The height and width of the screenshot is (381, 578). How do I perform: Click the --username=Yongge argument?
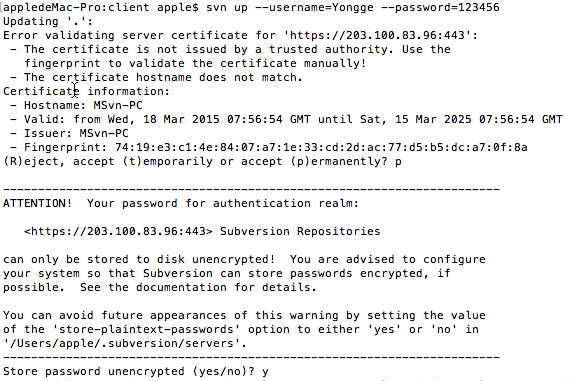(314, 7)
